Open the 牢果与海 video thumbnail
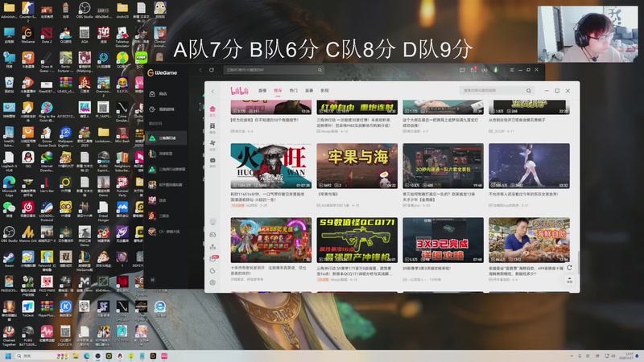The image size is (644, 362). coord(357,167)
